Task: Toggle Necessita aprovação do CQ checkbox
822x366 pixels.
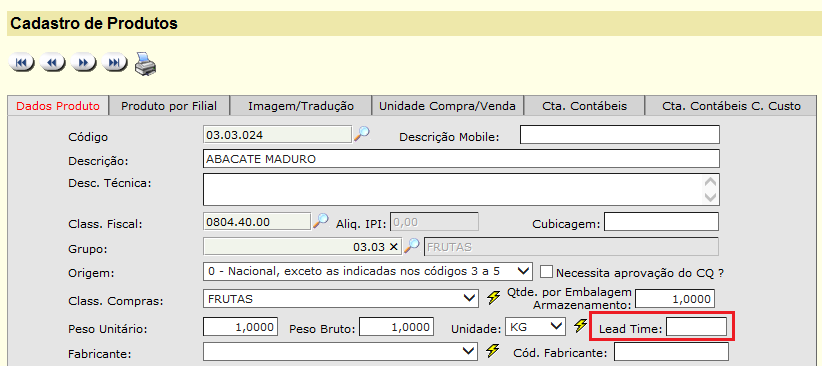Action: (547, 272)
